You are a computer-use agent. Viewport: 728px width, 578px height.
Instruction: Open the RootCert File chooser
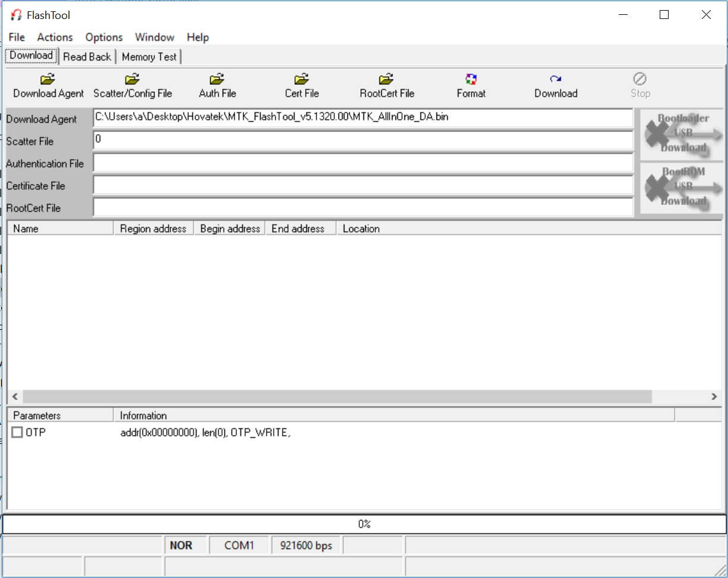387,80
